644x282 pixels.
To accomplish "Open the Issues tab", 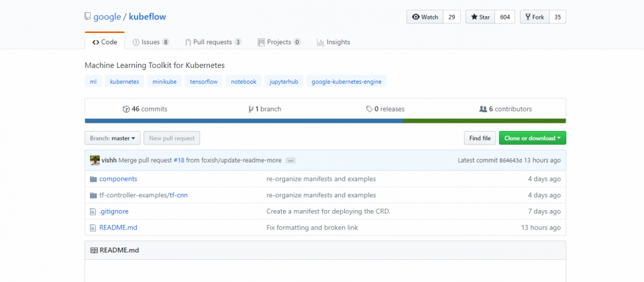I will point(151,42).
